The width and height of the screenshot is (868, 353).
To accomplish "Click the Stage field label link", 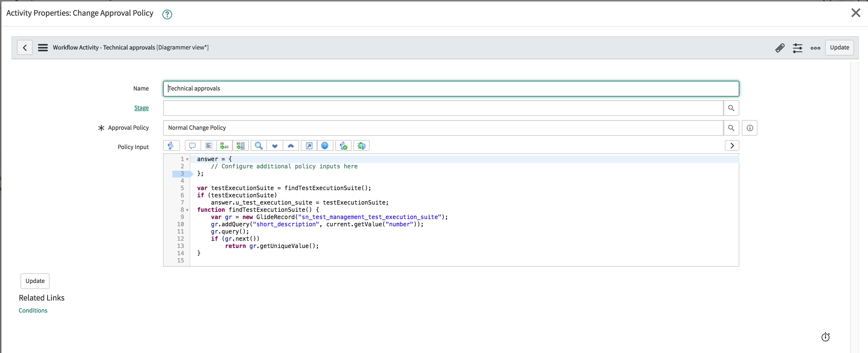I will [x=141, y=108].
